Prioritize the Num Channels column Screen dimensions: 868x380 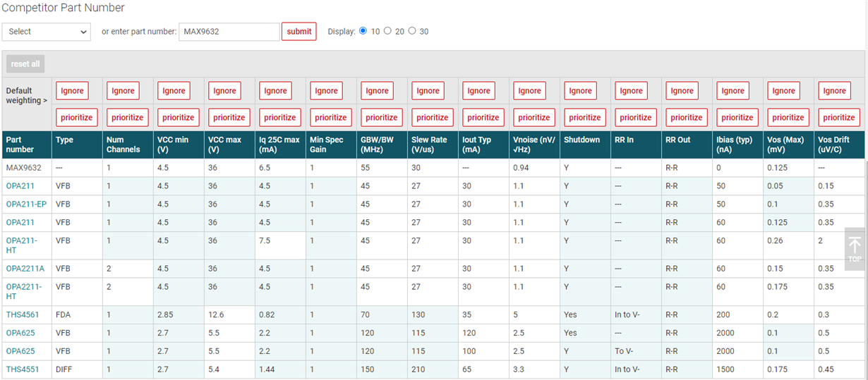[x=127, y=118]
